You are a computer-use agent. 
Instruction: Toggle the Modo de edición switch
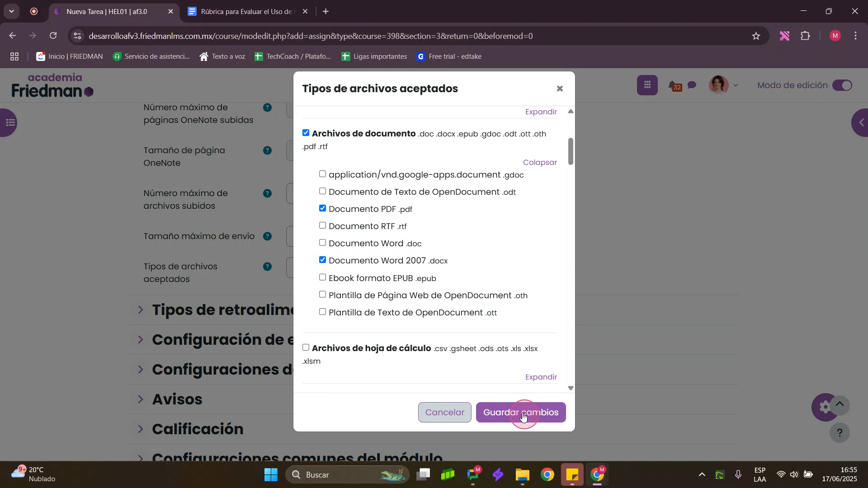click(x=842, y=85)
